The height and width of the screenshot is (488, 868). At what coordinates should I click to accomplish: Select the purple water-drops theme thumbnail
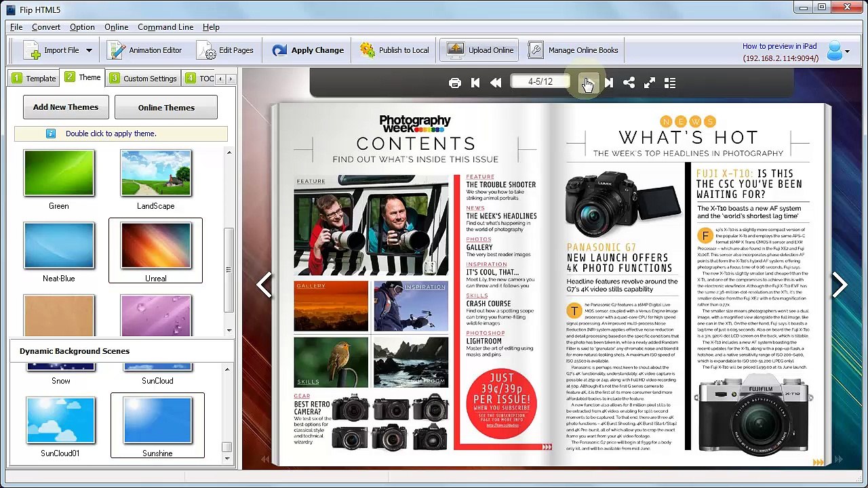tap(156, 315)
